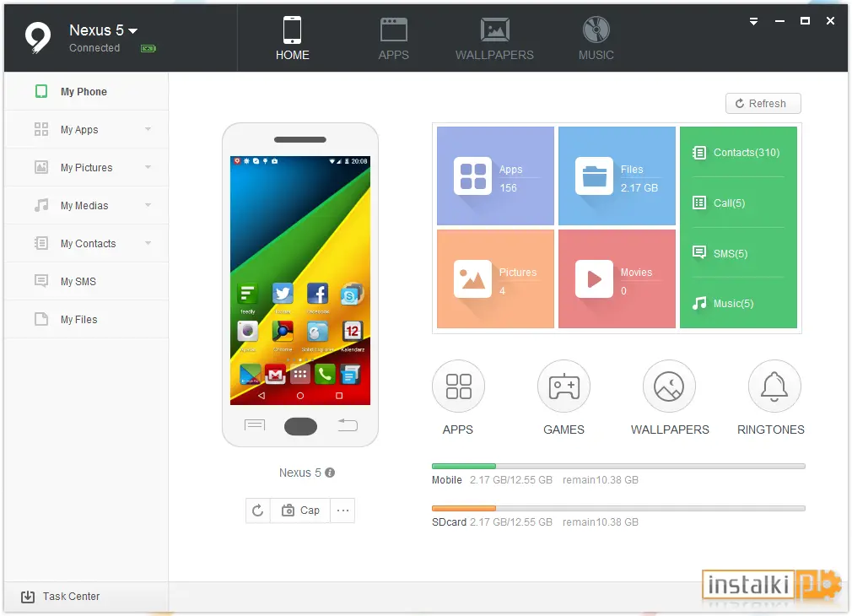
Task: Open the Nexus 5 device dropdown
Action: [x=133, y=31]
